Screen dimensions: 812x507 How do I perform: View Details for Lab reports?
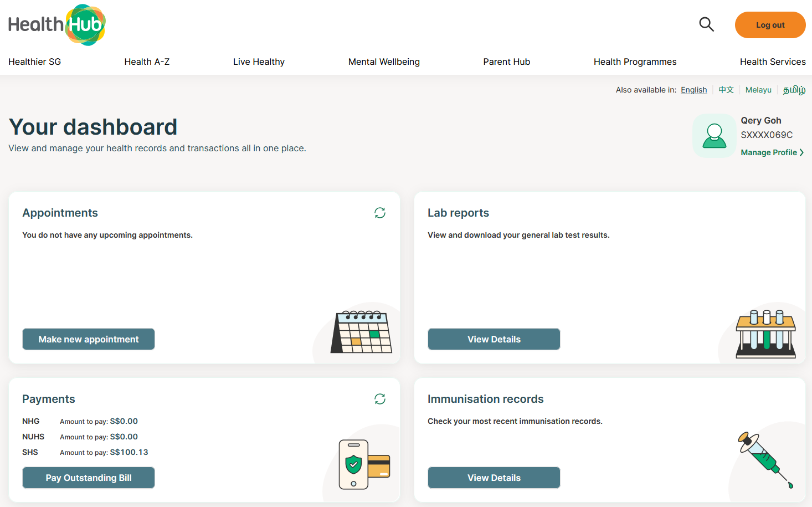point(494,339)
